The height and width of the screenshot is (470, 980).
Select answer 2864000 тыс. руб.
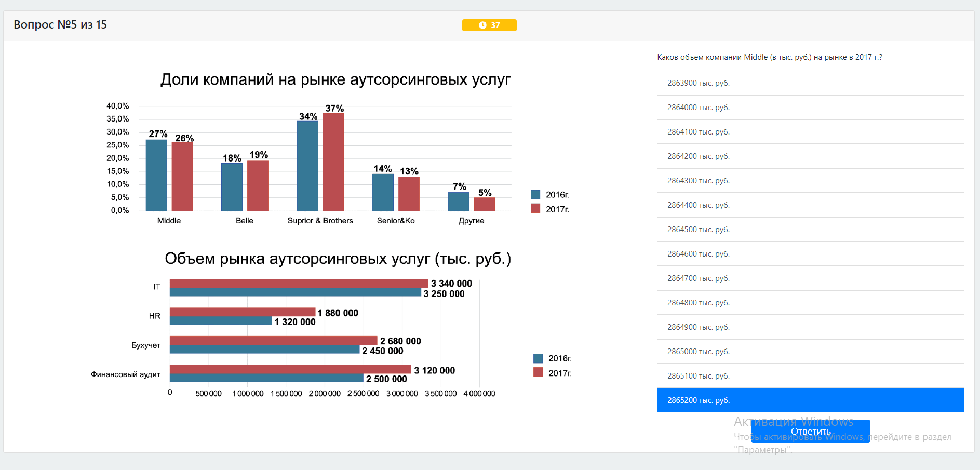(810, 108)
